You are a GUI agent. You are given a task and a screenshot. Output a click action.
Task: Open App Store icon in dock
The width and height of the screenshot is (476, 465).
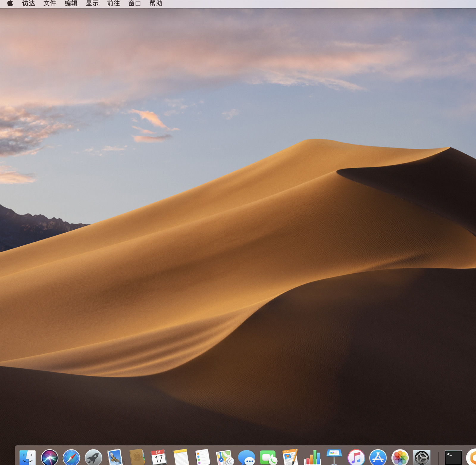378,457
